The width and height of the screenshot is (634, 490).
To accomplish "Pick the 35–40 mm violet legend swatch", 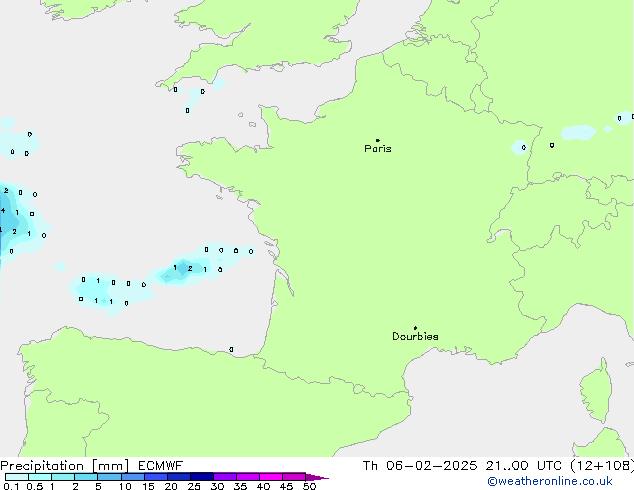I will (248, 477).
